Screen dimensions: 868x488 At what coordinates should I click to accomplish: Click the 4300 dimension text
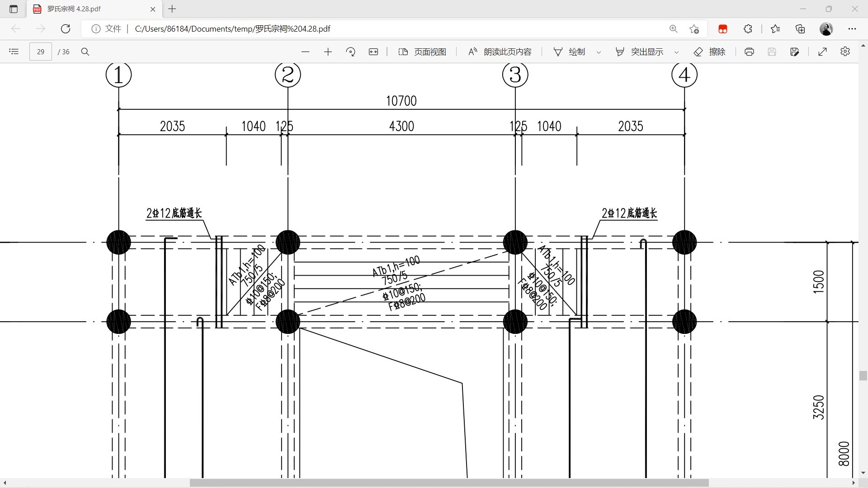click(401, 126)
